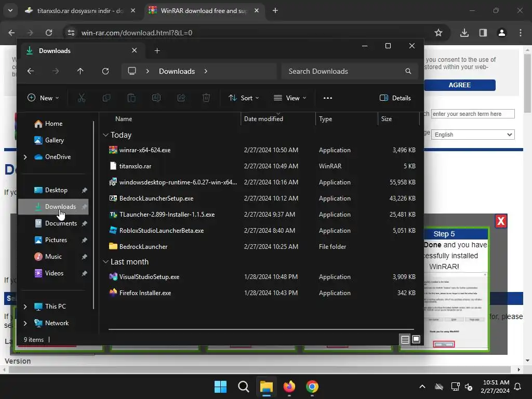Click the browser horizontal scrollbar
The width and height of the screenshot is (532, 399).
click(x=260, y=369)
